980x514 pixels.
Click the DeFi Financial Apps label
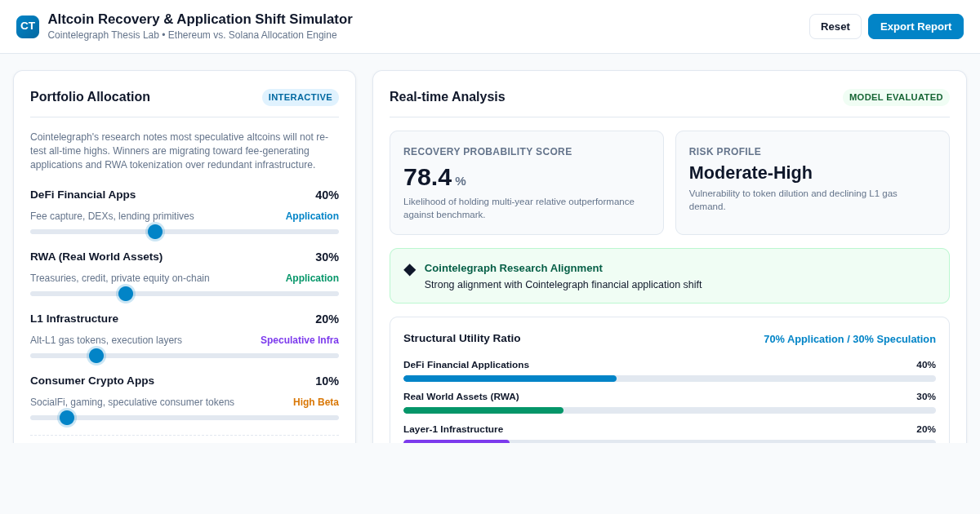83,195
